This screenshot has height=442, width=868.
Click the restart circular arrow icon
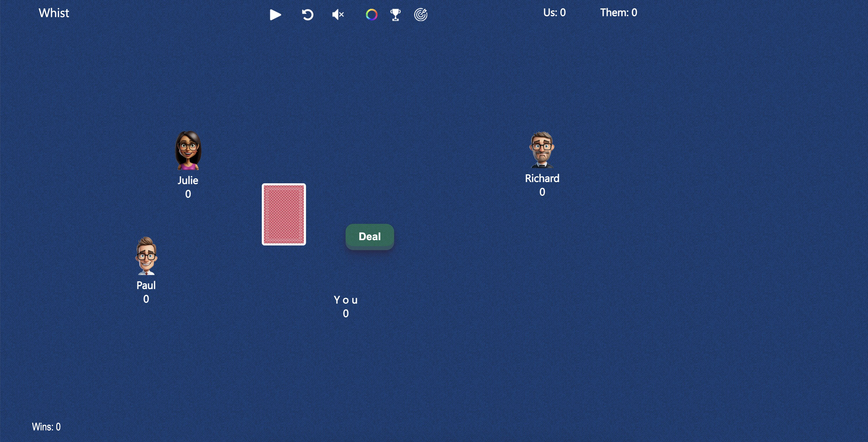point(307,15)
